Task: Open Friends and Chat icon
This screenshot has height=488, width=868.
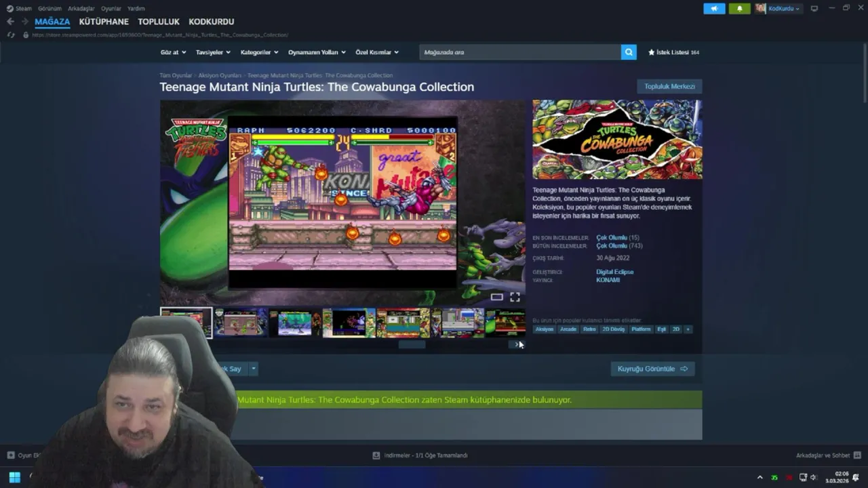Action: click(x=857, y=455)
